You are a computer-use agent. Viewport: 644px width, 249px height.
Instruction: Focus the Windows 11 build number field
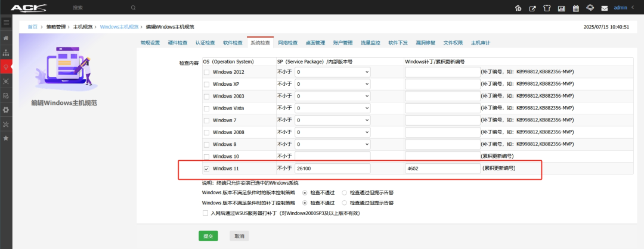pos(333,169)
